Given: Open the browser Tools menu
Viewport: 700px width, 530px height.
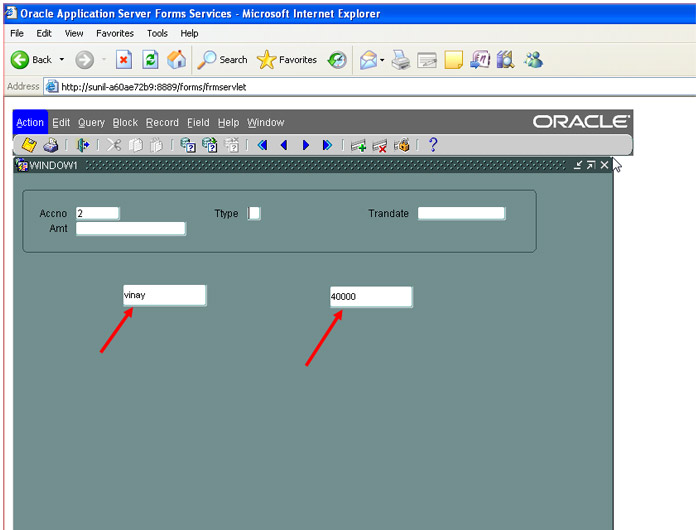Looking at the screenshot, I should (157, 33).
